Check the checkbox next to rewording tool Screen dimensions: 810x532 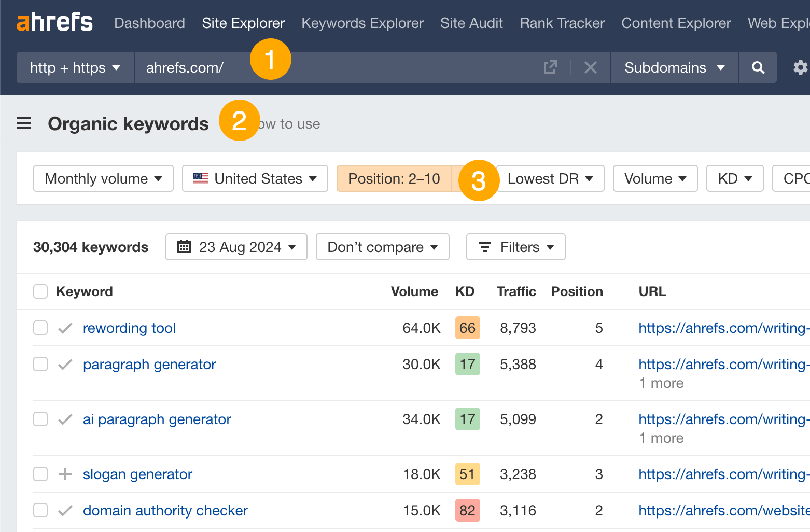(40, 328)
